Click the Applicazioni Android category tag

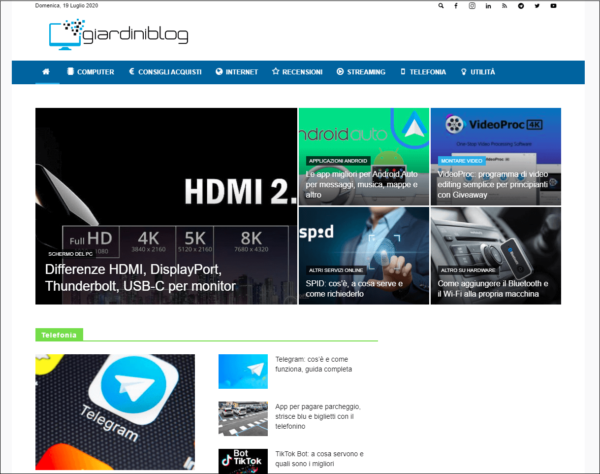[338, 161]
